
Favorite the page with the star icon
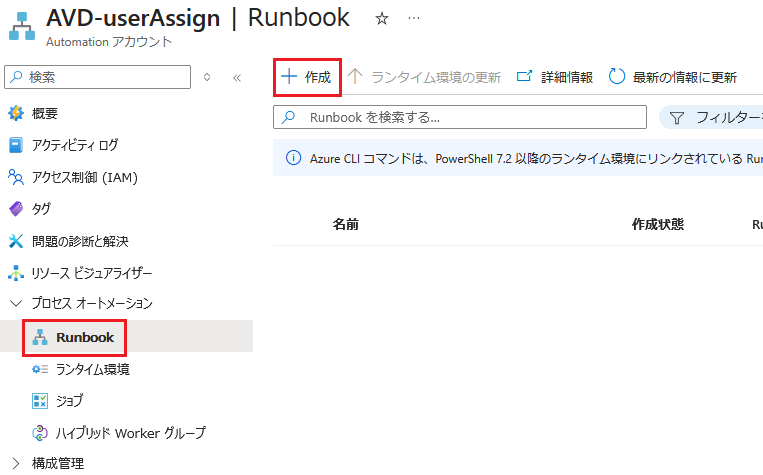click(381, 19)
